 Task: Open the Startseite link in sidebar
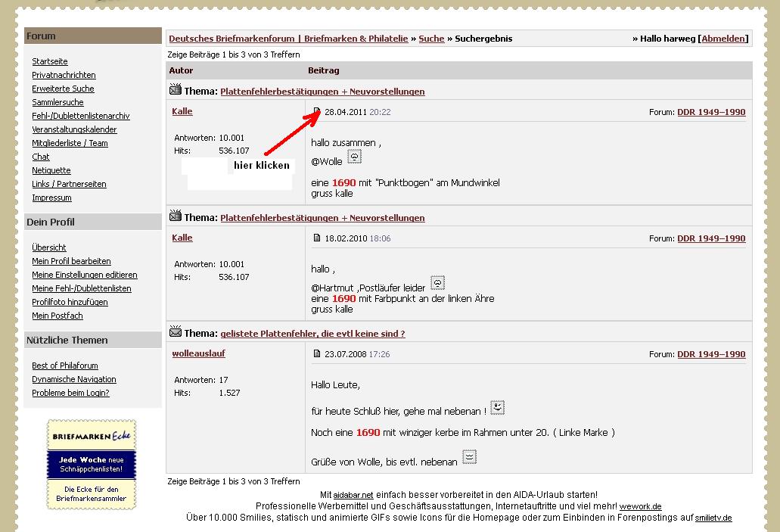pyautogui.click(x=50, y=61)
